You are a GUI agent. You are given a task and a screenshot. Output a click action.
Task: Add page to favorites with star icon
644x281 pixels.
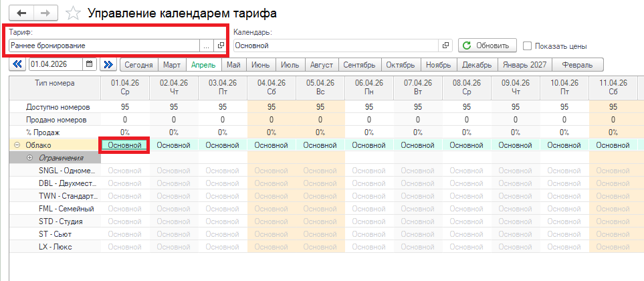[x=75, y=13]
